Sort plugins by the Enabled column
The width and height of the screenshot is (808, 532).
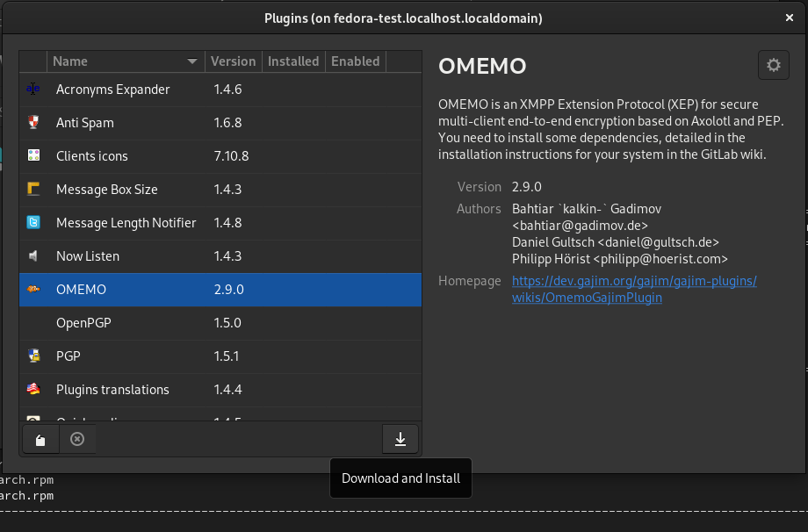[355, 61]
